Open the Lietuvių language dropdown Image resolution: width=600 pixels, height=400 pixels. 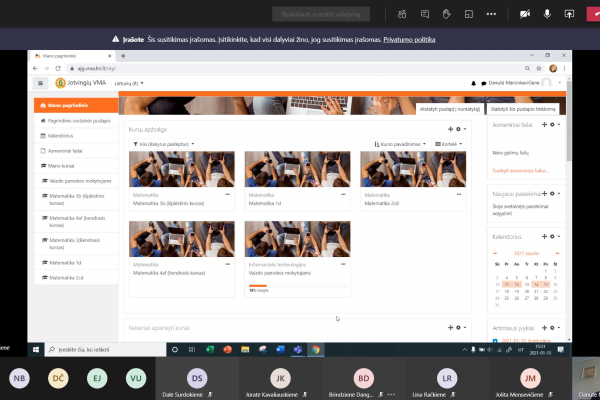(x=129, y=83)
